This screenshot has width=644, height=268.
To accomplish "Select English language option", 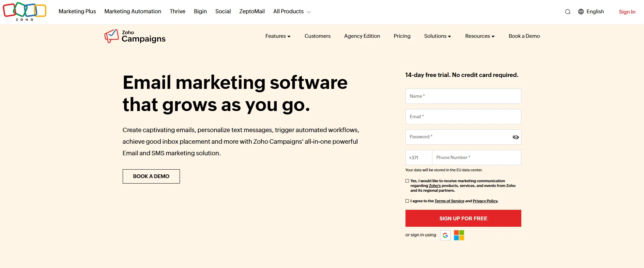I will pos(595,12).
